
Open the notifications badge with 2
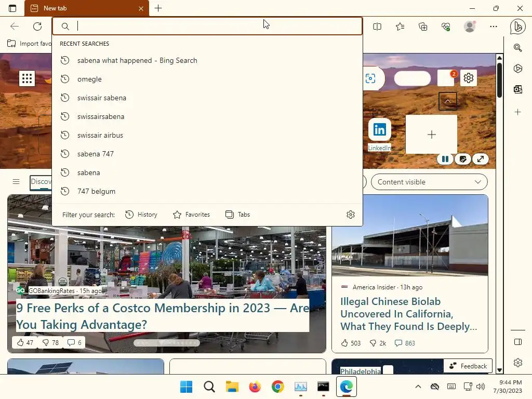(446, 78)
